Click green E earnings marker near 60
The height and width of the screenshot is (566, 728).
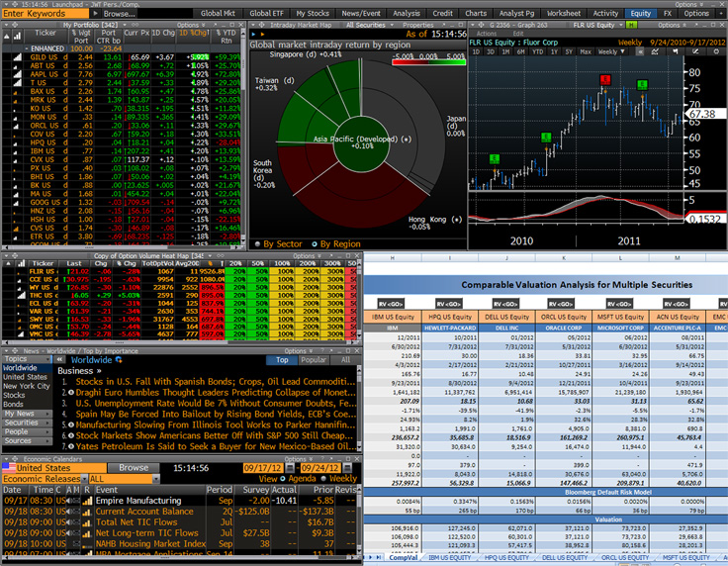point(546,138)
